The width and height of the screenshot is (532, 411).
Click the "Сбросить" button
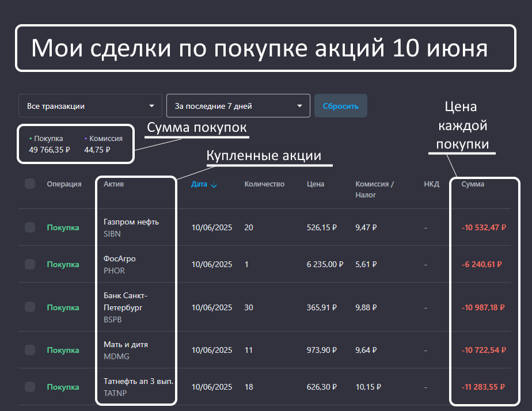tap(341, 106)
